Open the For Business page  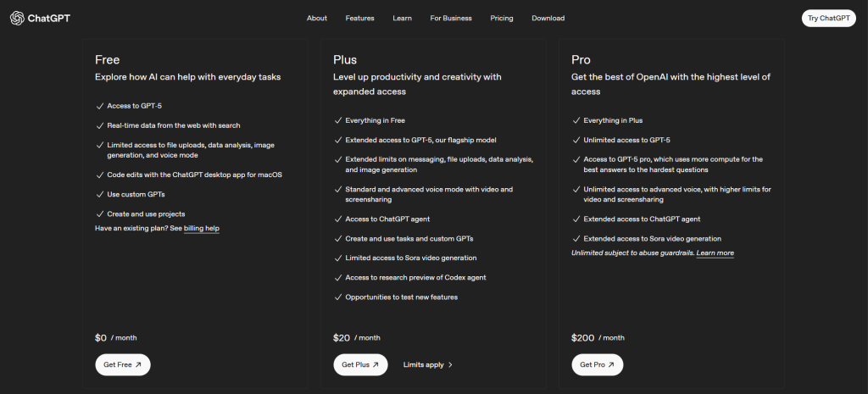click(451, 18)
